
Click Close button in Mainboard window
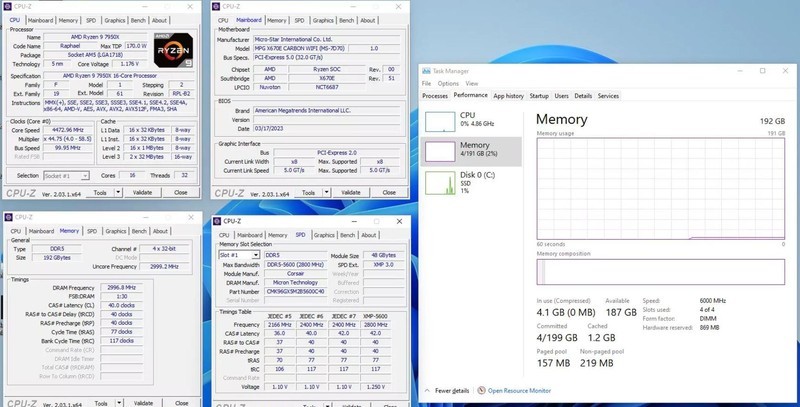click(x=389, y=192)
